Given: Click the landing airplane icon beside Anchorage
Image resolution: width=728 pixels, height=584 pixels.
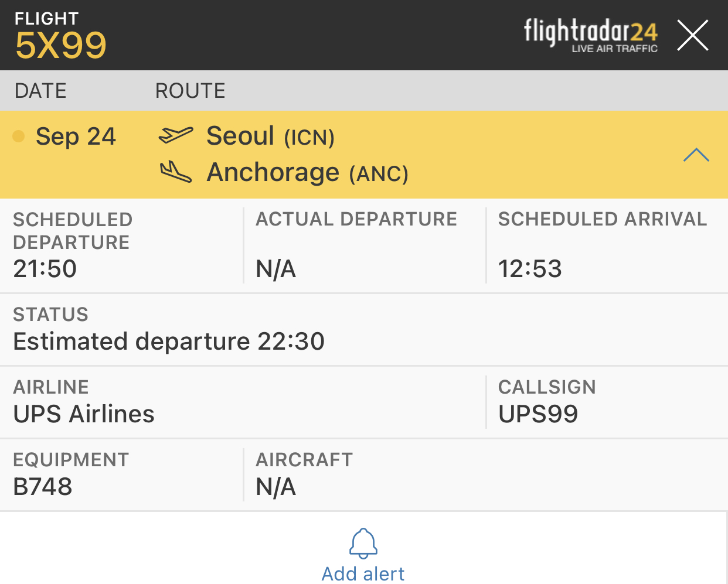Looking at the screenshot, I should pyautogui.click(x=176, y=172).
